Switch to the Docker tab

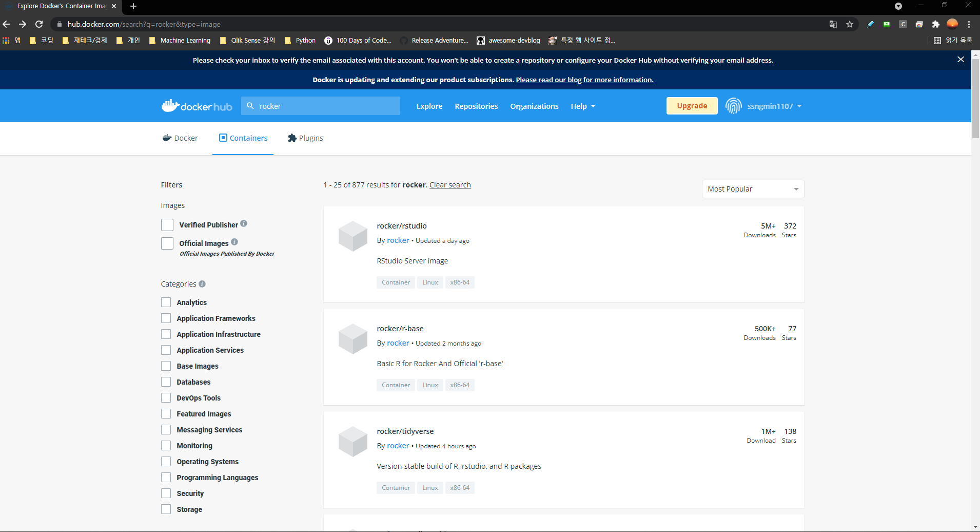[180, 138]
